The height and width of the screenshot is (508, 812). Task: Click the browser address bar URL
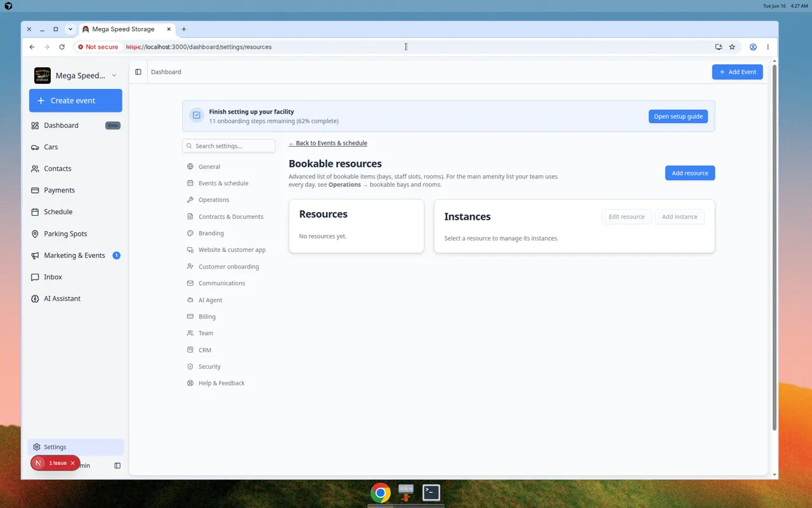point(199,47)
